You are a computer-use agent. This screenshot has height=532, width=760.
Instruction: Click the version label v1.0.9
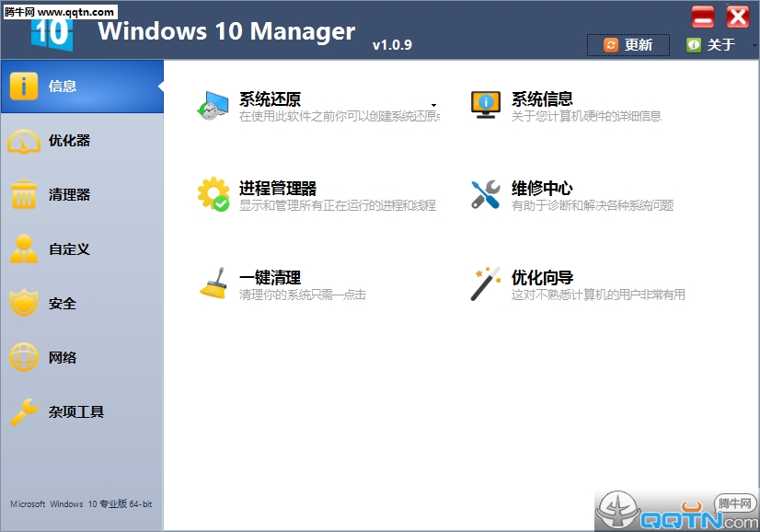pyautogui.click(x=392, y=45)
